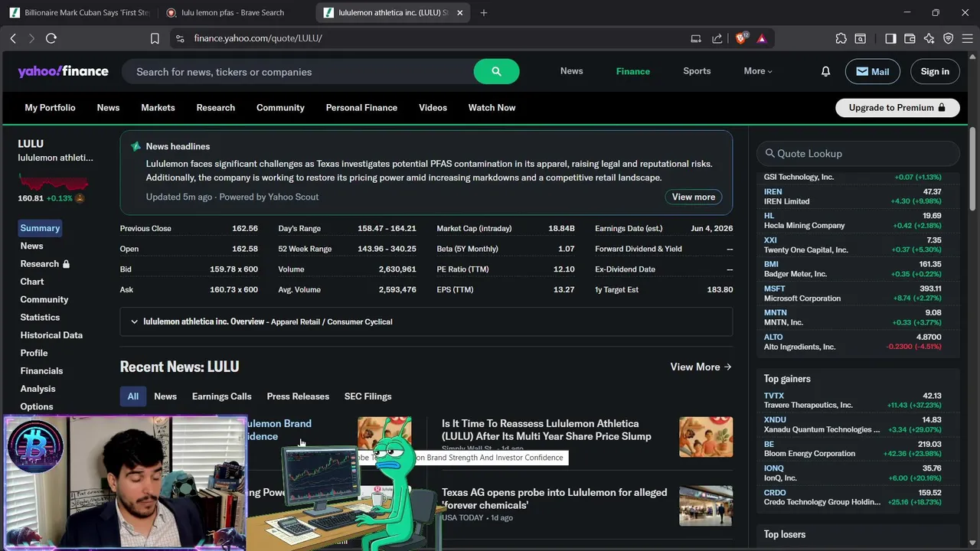Open the More dropdown in top navigation
Image resolution: width=980 pixels, height=551 pixels.
(758, 71)
